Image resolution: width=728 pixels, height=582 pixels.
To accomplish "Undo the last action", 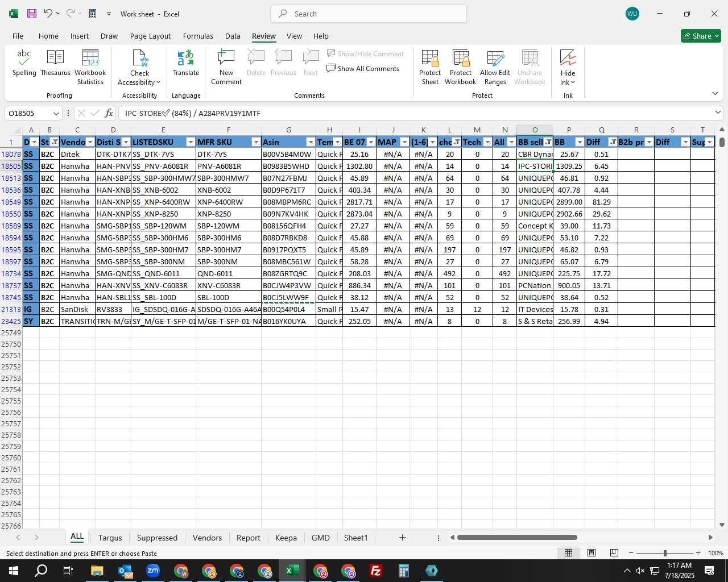I will pyautogui.click(x=48, y=14).
